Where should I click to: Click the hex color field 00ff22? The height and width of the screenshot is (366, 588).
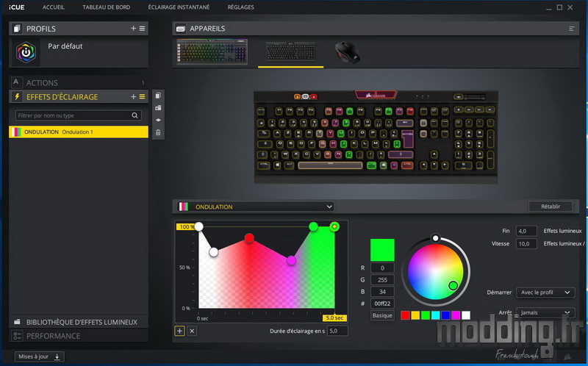[x=382, y=304]
